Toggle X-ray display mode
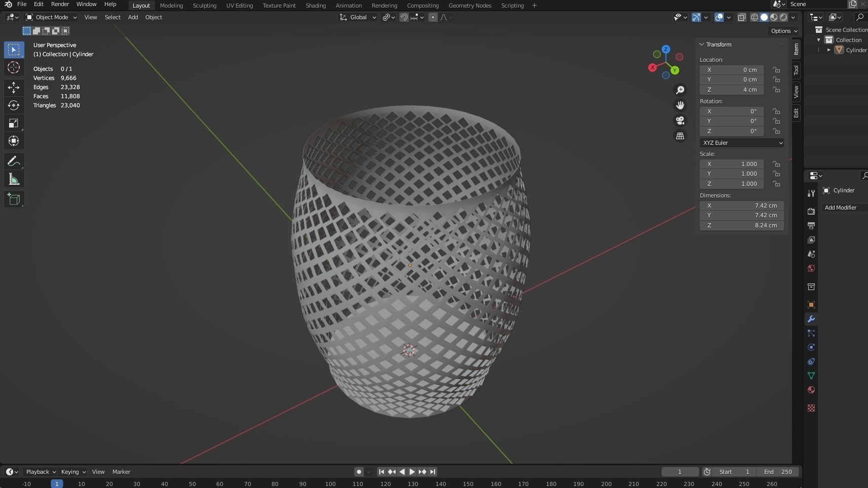Screen dimensions: 868x488 [x=741, y=17]
